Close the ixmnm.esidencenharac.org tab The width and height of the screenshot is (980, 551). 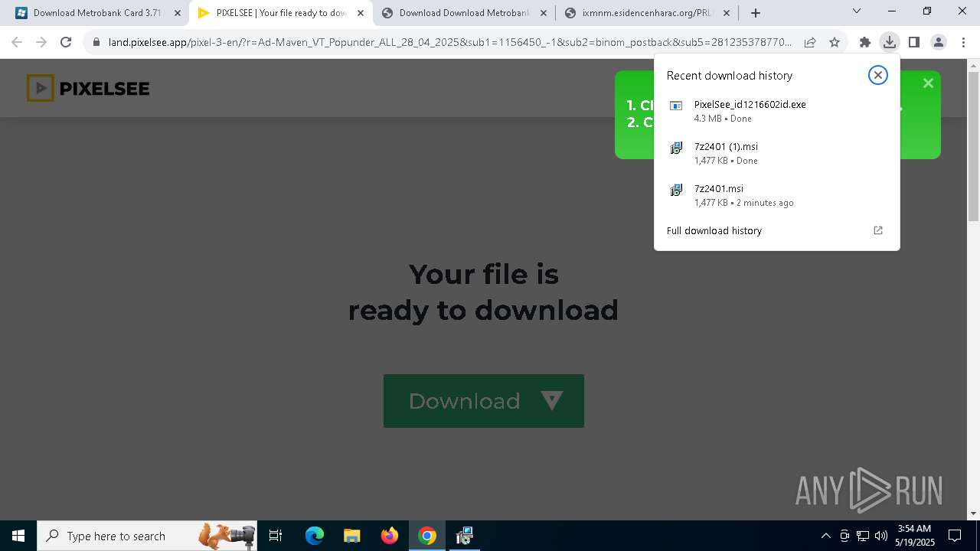point(727,13)
